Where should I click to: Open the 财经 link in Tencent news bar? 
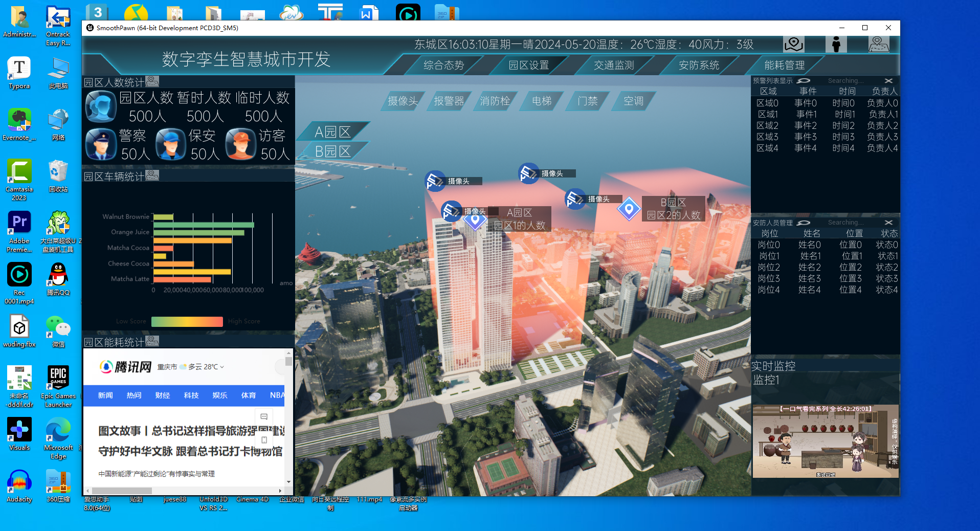(162, 395)
